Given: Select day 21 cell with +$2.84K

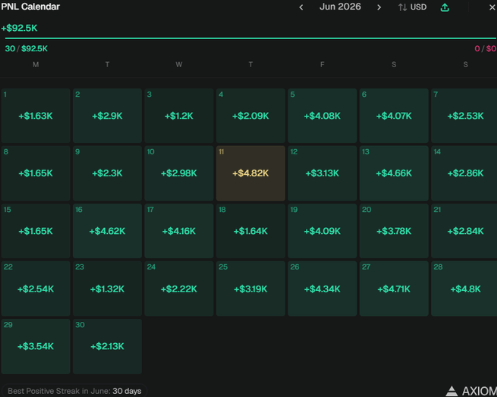Looking at the screenshot, I should click(x=464, y=231).
